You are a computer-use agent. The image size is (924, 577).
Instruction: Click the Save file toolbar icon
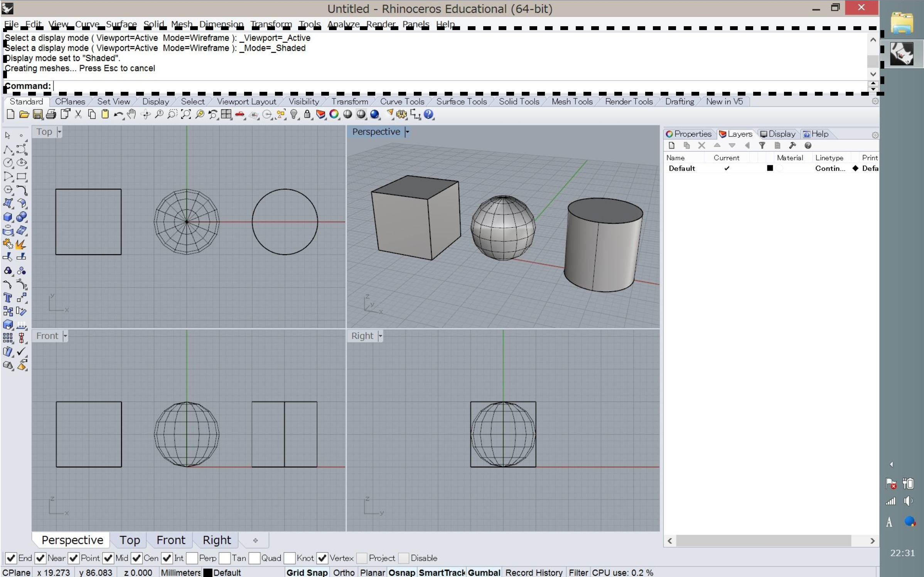coord(37,114)
